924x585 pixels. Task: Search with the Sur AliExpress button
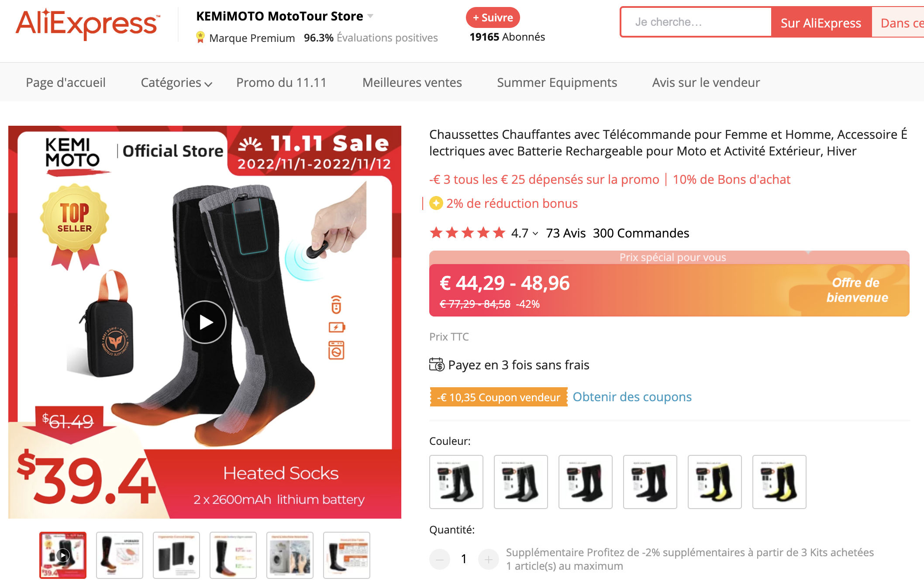click(821, 23)
